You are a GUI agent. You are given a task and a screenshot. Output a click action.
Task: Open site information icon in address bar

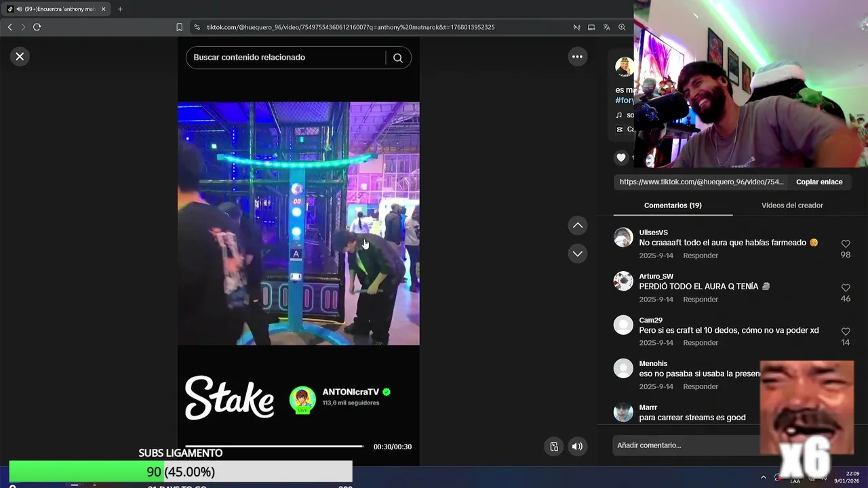(197, 27)
